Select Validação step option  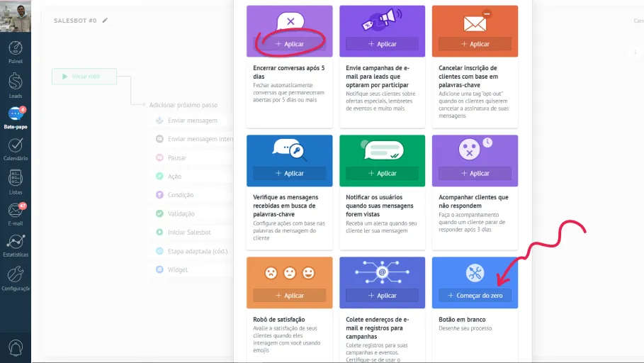(x=181, y=214)
